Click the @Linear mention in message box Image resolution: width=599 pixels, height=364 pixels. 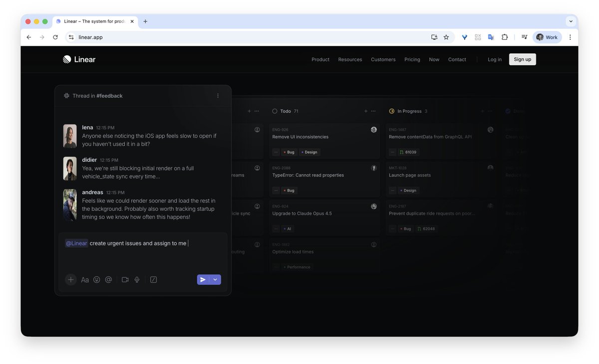tap(76, 243)
